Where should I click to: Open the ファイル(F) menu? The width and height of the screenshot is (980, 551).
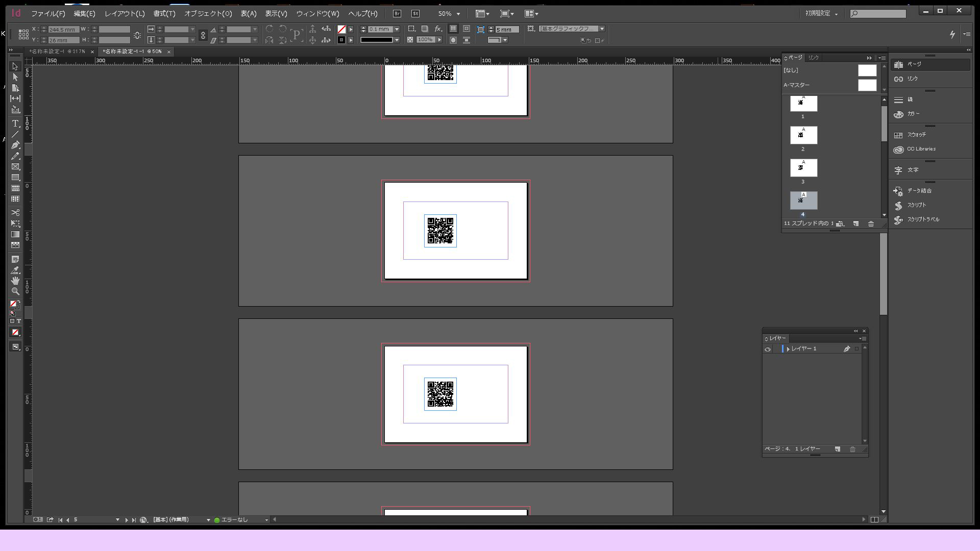click(x=48, y=14)
